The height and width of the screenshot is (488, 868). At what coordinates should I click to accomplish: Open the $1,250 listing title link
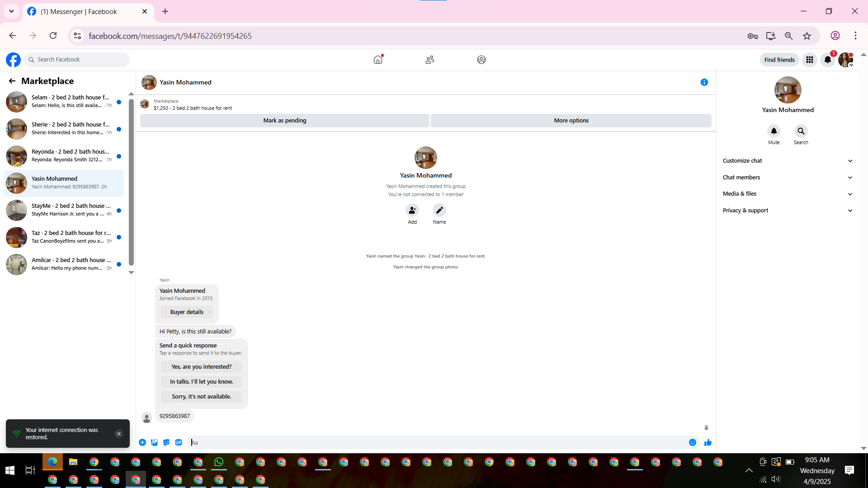pos(193,108)
